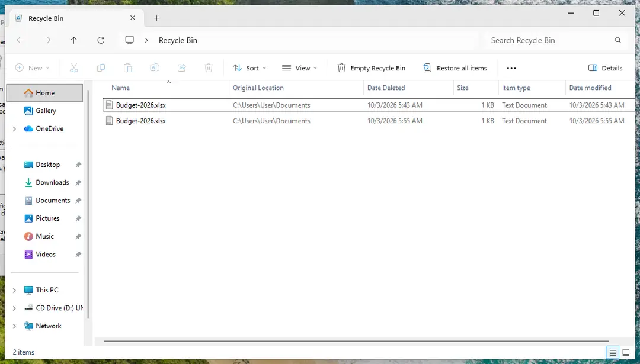The image size is (640, 364).
Task: Click the Delete trash icon in toolbar
Action: pos(209,68)
